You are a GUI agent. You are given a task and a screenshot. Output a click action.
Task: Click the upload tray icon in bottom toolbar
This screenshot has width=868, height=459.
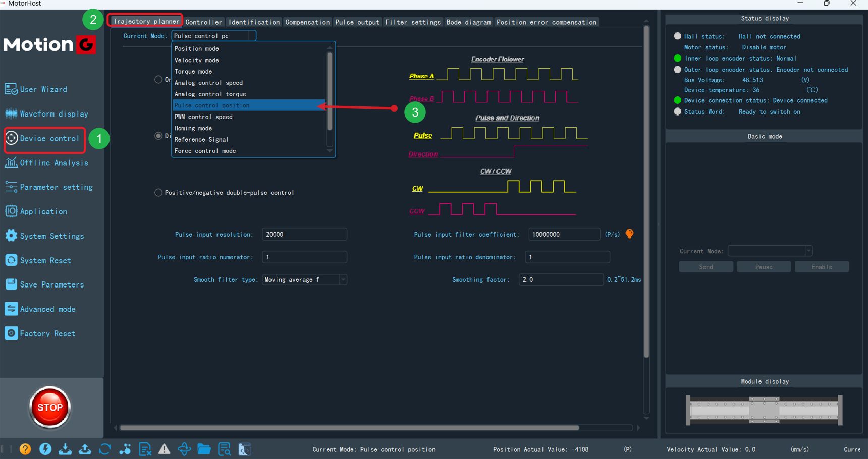pos(85,449)
